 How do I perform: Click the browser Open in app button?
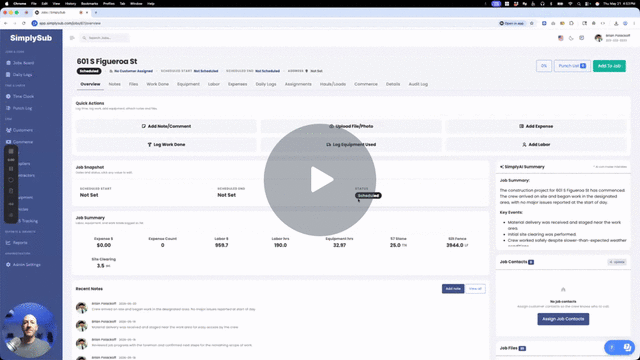(512, 23)
